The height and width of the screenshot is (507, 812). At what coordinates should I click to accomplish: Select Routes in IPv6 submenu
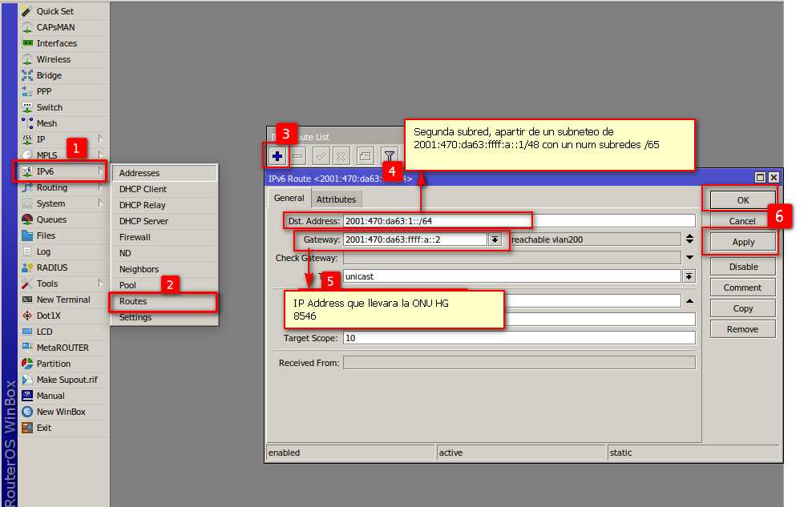pyautogui.click(x=133, y=301)
